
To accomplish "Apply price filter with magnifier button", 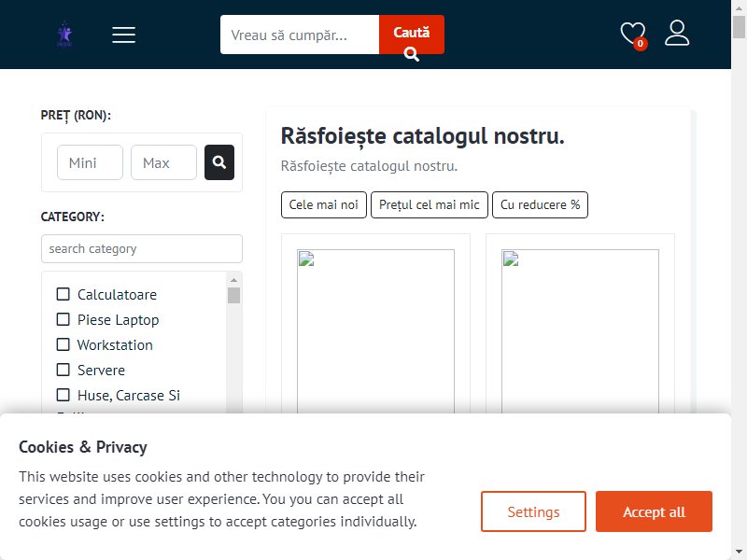I will pos(219,162).
